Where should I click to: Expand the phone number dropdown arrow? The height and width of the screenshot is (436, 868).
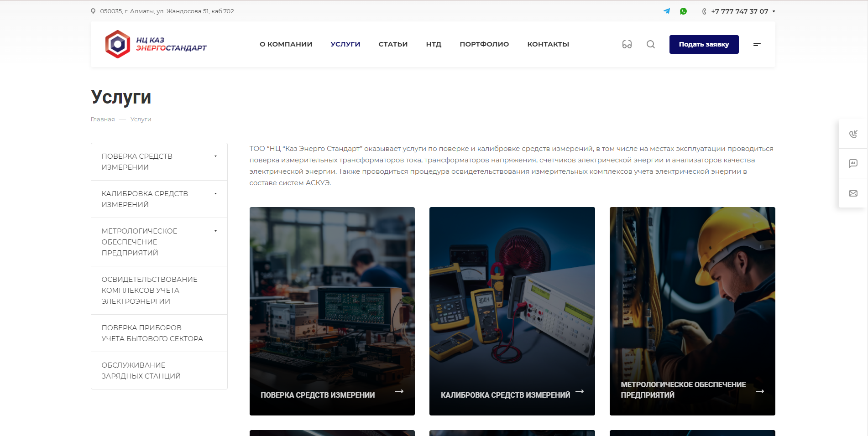(x=774, y=11)
